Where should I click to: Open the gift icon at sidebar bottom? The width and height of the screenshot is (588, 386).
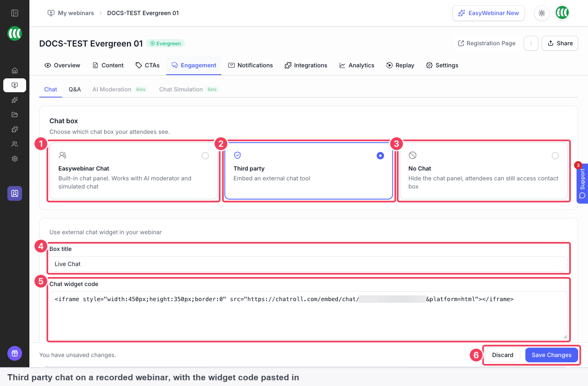tap(15, 353)
